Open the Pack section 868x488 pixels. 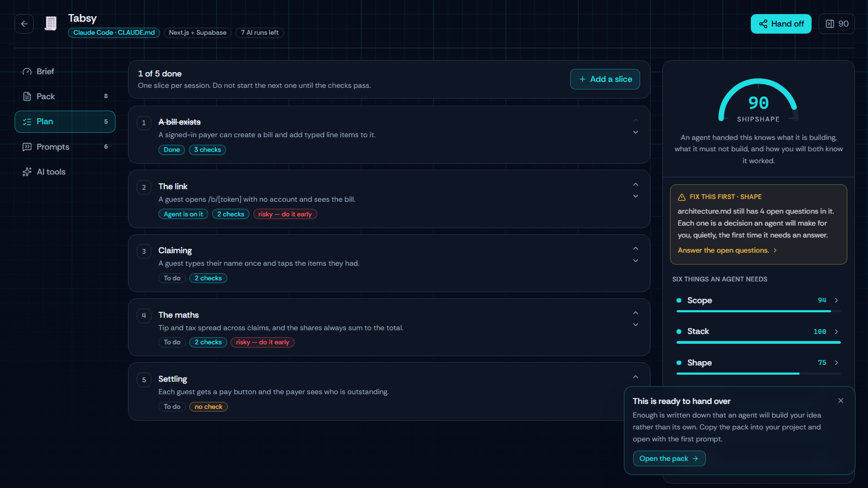[x=65, y=97]
